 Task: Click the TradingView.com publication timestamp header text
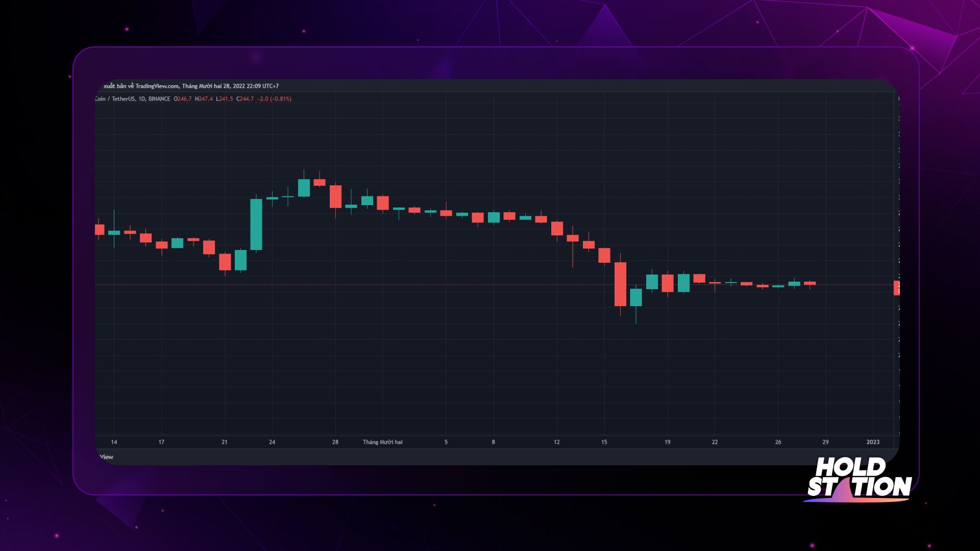[x=190, y=86]
